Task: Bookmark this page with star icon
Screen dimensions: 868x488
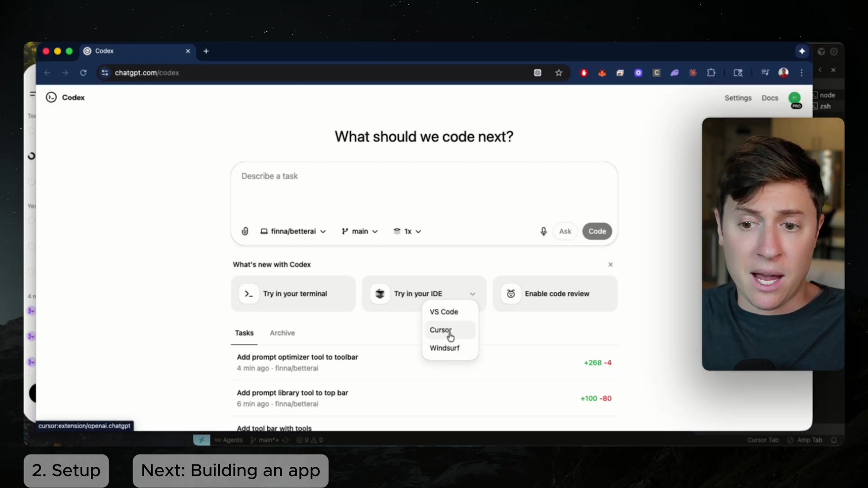Action: click(x=559, y=73)
